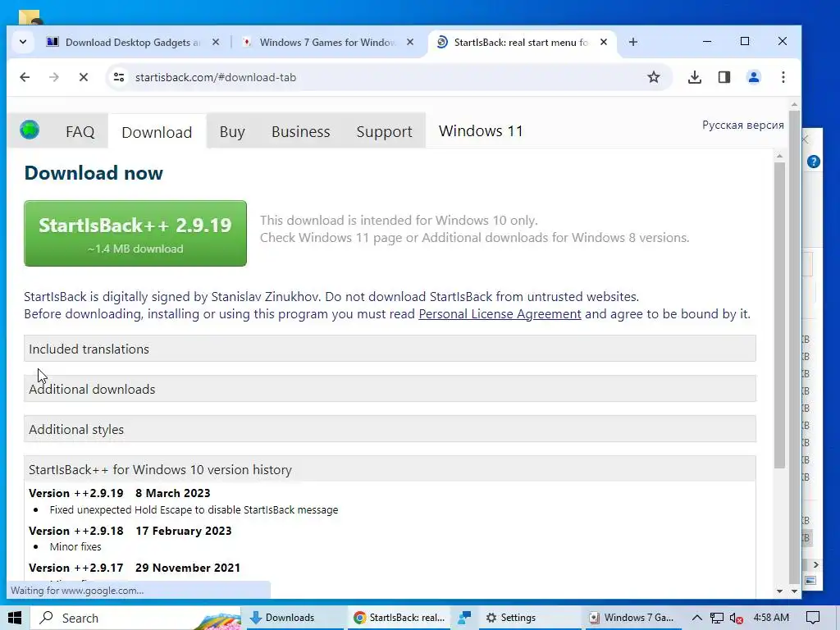Expand Included translations section
The height and width of the screenshot is (630, 840).
click(390, 349)
